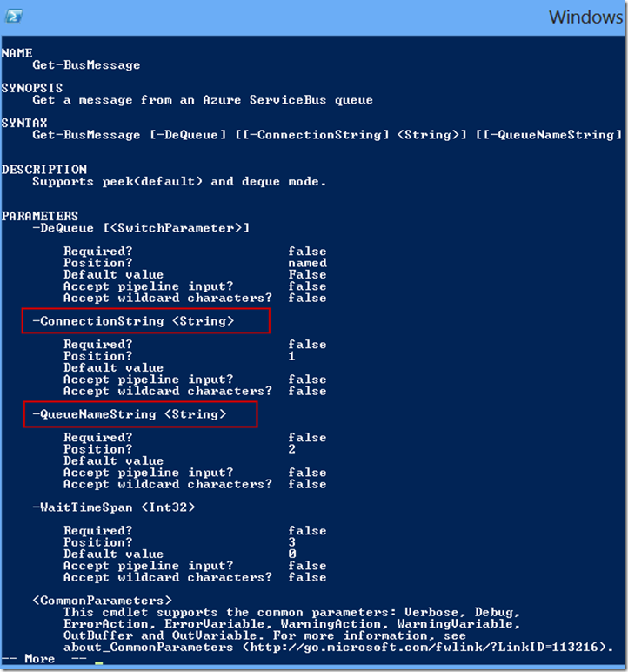Click the Get-BusMessage syntax line
628x672 pixels.
tap(326, 135)
